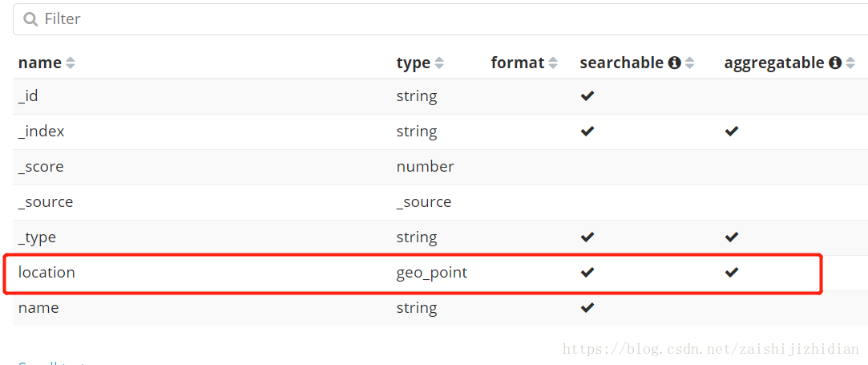
Task: Click the partially visible link below table
Action: click(51, 363)
